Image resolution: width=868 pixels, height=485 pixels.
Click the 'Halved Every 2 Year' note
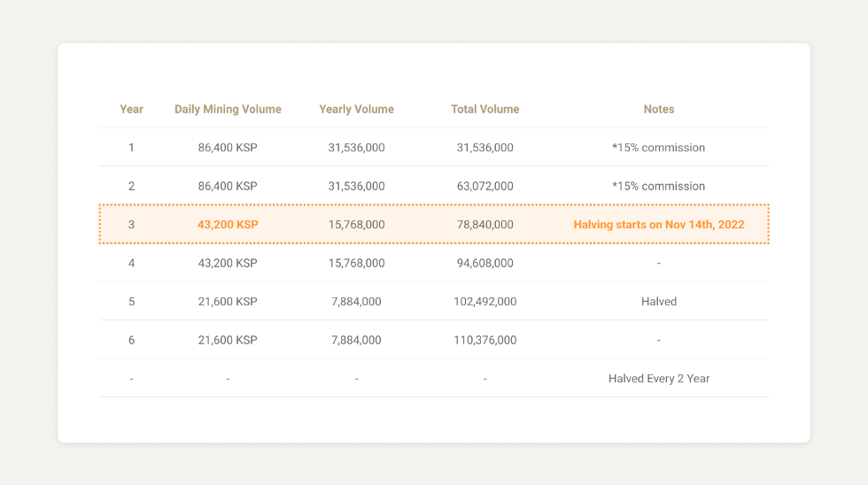click(659, 379)
